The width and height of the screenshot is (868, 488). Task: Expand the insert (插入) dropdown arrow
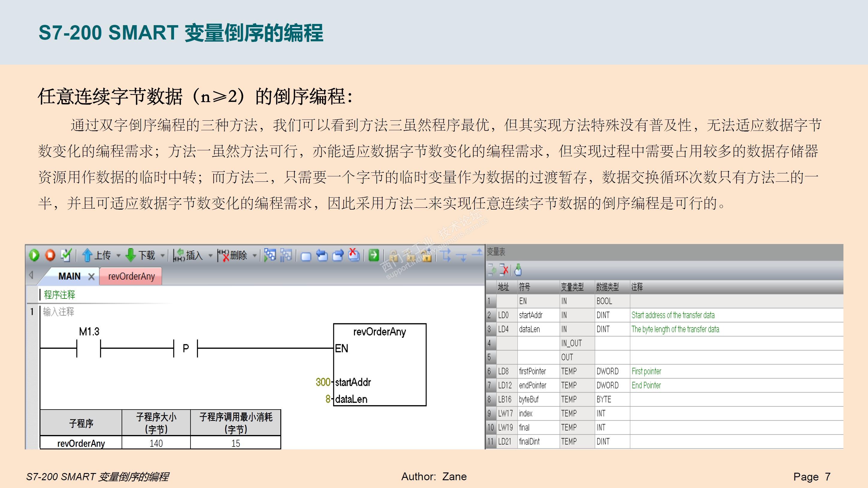pos(211,256)
